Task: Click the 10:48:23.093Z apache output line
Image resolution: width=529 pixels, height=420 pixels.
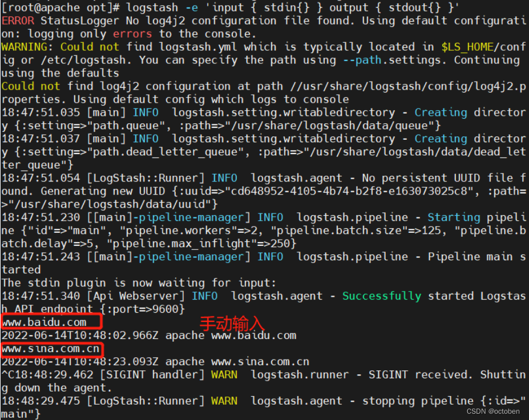Action: pyautogui.click(x=155, y=362)
